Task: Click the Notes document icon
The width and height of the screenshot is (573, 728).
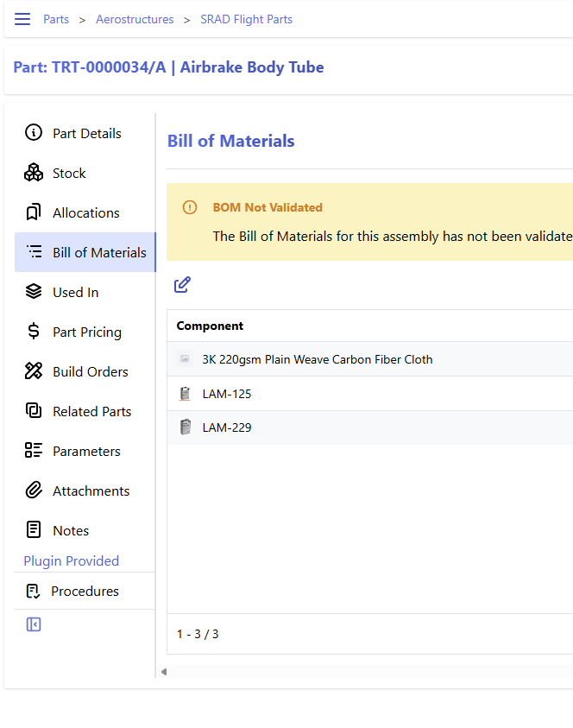Action: (34, 529)
